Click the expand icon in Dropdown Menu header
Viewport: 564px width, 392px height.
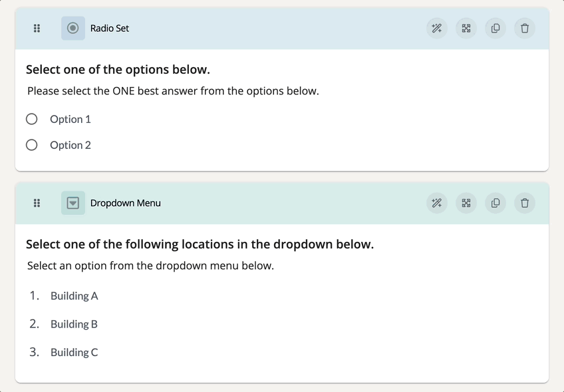(x=466, y=203)
